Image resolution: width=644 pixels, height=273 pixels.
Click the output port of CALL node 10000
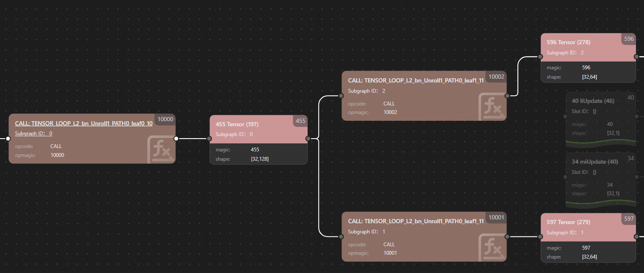[176, 138]
